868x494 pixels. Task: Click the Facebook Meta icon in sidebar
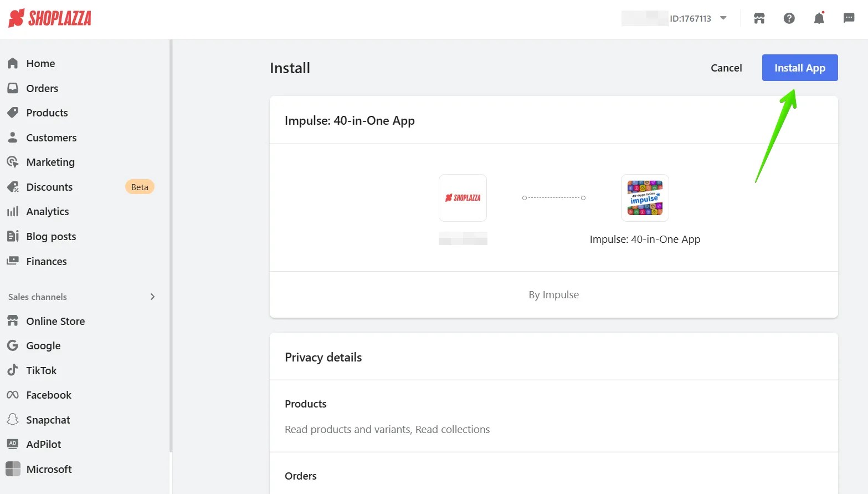[13, 395]
